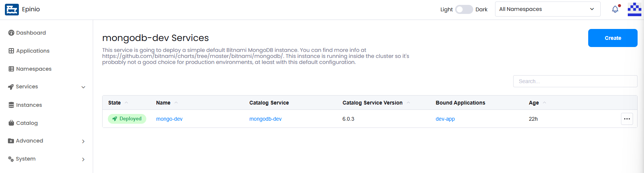Screen dimensions: 644x173
Task: Open the All Namespaces dropdown
Action: 547,9
